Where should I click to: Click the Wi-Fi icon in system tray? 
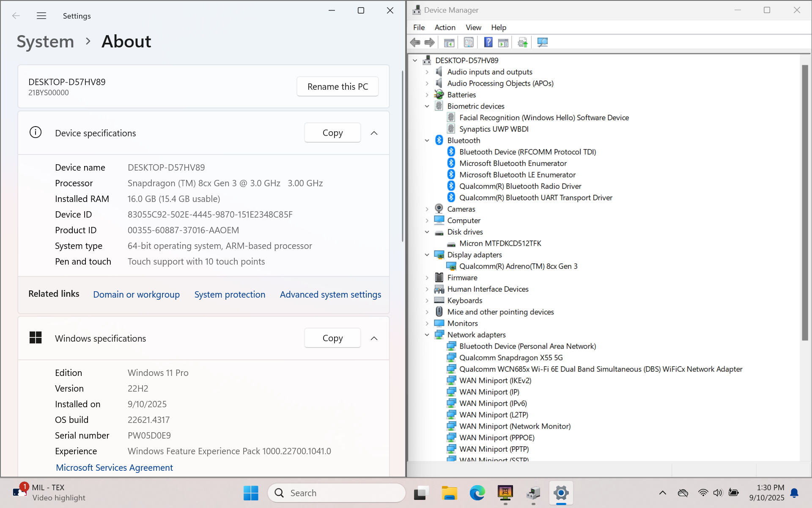coord(703,493)
